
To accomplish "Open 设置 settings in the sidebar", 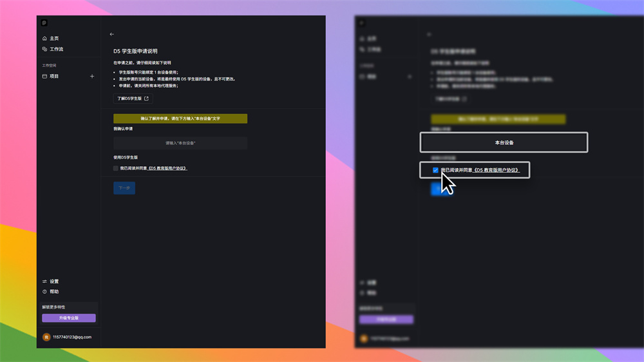I will pos(54,281).
